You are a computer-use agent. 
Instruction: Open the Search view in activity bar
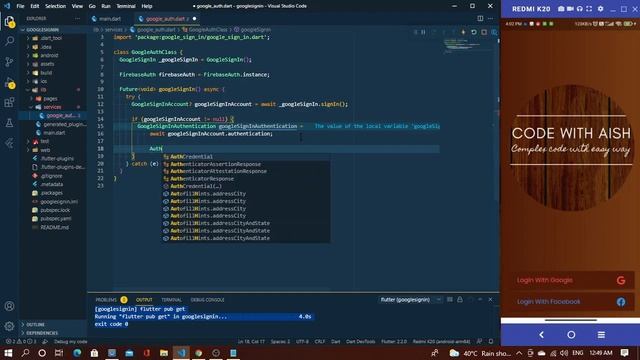coord(9,41)
